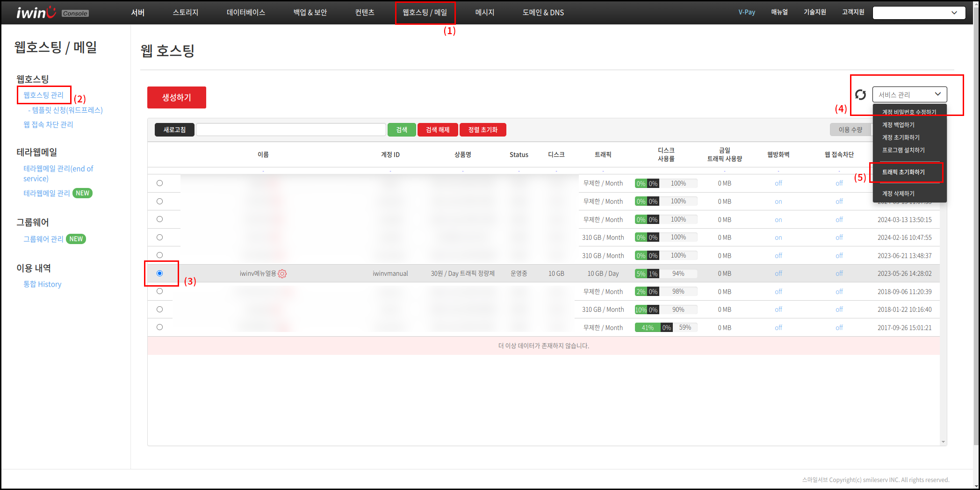
Task: Open the 서비스 관리 dropdown
Action: click(909, 94)
